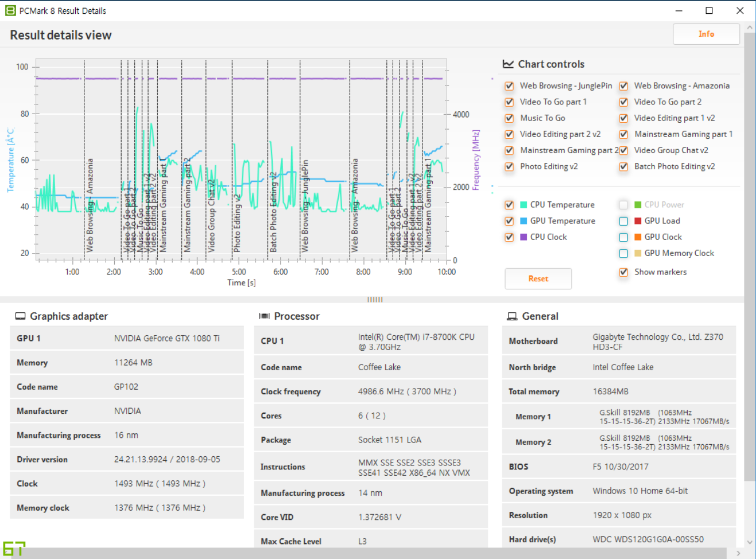Select the GPU Memory 11264 MB value
756x559 pixels.
coord(133,363)
